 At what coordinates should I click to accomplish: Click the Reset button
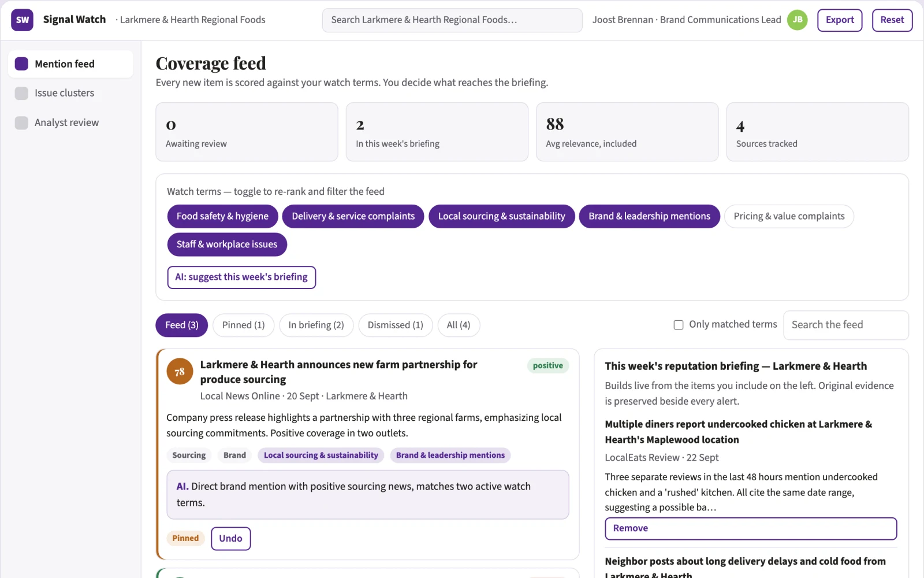pyautogui.click(x=892, y=20)
